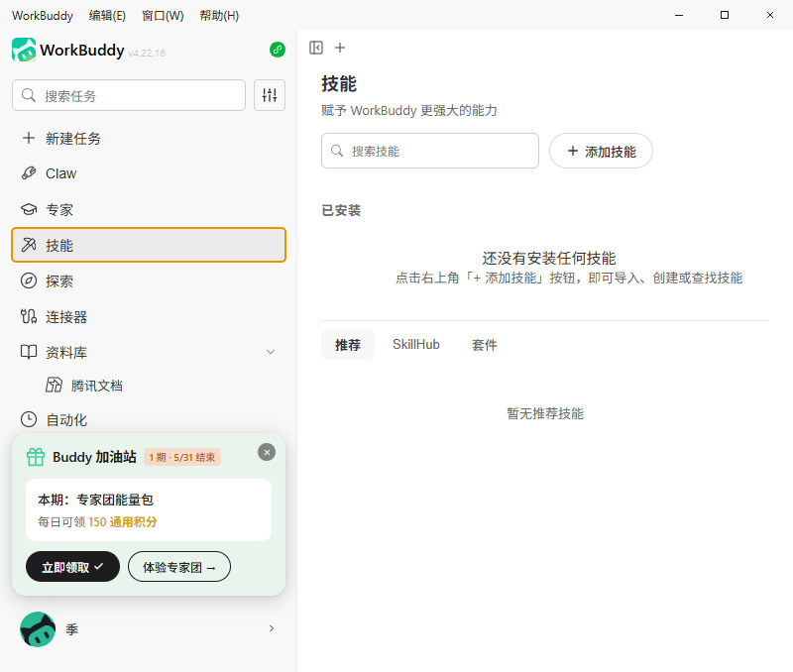
Task: Click the green link status icon
Action: pos(278,50)
